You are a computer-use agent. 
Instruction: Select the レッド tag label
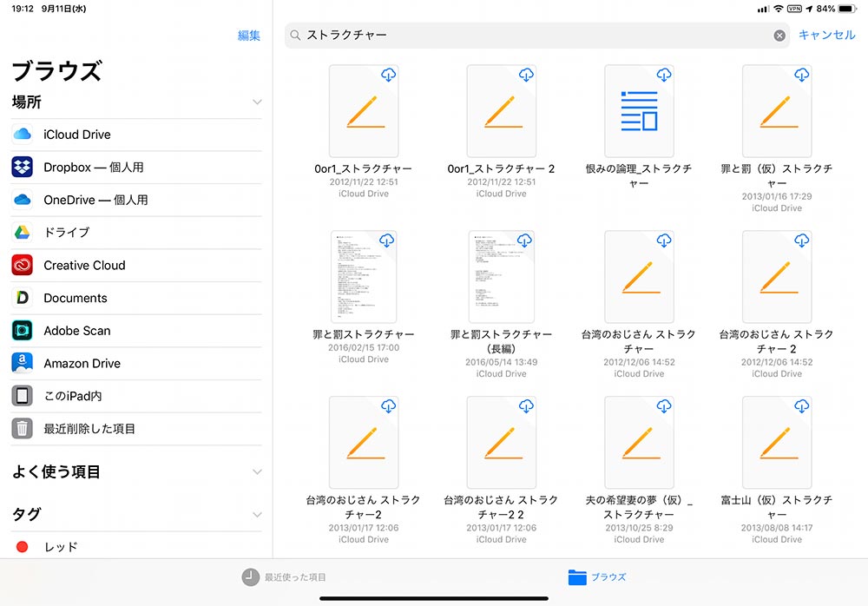(x=61, y=547)
